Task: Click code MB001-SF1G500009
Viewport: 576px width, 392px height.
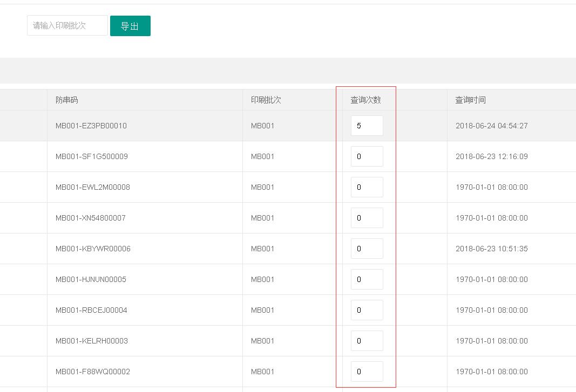Action: pyautogui.click(x=91, y=156)
